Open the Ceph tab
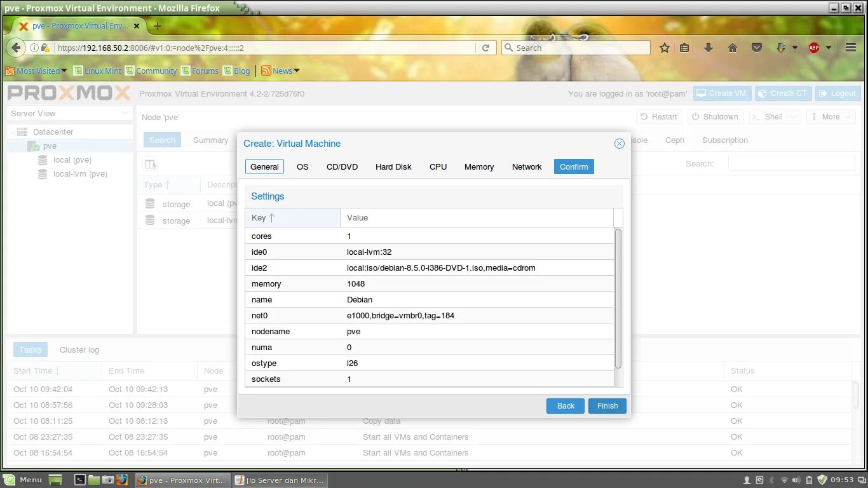This screenshot has height=488, width=868. point(675,140)
